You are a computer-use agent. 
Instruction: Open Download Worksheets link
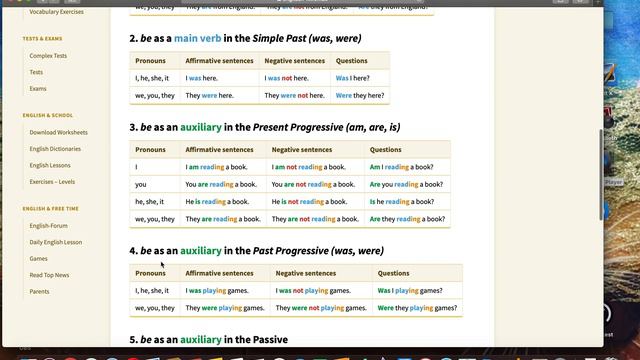(58, 133)
